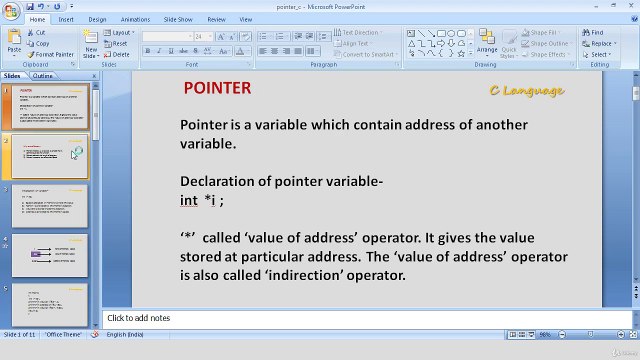Screen dimensions: 640x360
Task: Switch to the Design ribbon tab
Action: pyautogui.click(x=97, y=19)
